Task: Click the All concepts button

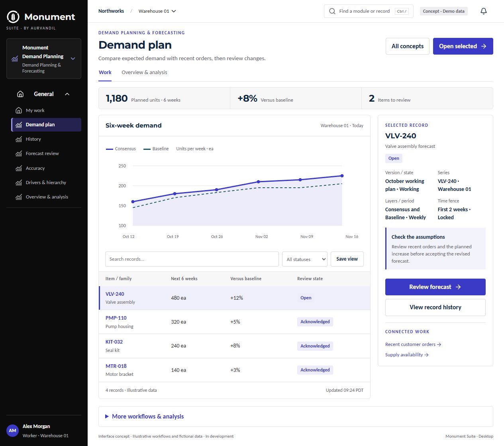Action: coord(408,46)
